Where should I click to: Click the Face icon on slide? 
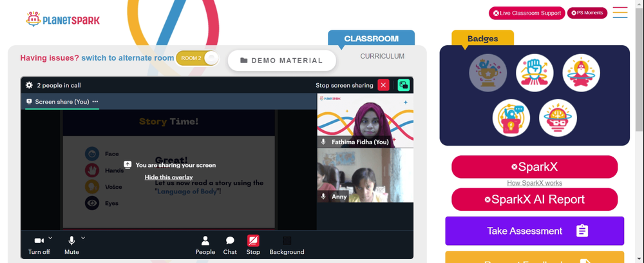(92, 153)
